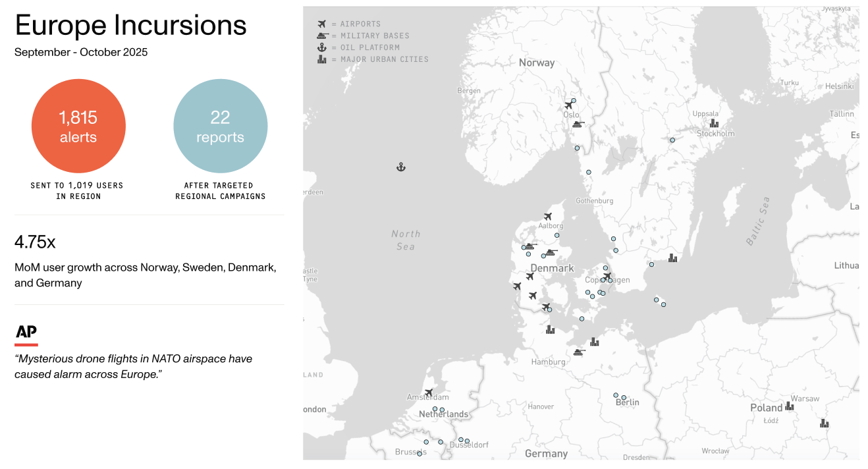Select the military base icon near Hamburg
The image size is (868, 469).
(x=578, y=352)
